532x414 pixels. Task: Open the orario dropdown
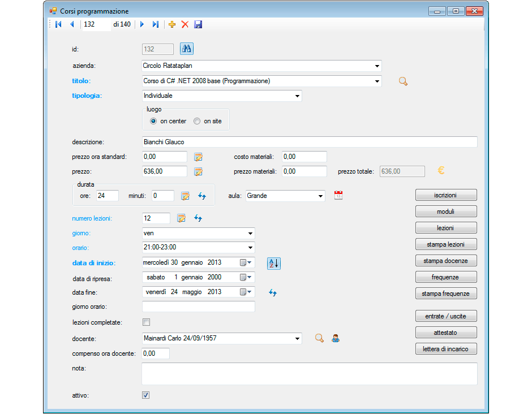click(x=250, y=248)
